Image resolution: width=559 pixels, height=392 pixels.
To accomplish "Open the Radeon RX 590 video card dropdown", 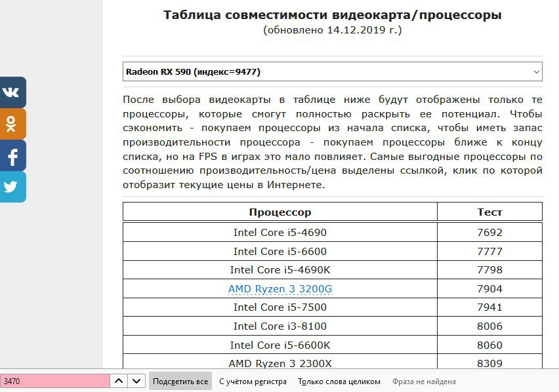I will (x=332, y=71).
